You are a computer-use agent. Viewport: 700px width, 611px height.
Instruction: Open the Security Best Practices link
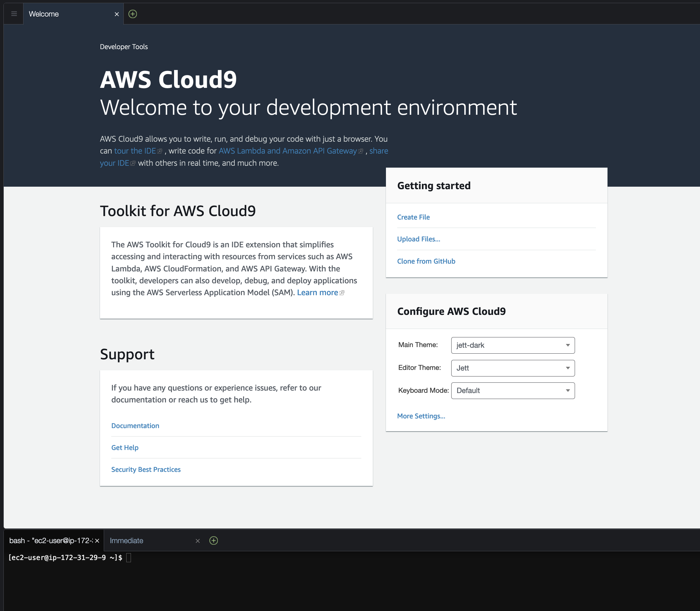pyautogui.click(x=146, y=469)
